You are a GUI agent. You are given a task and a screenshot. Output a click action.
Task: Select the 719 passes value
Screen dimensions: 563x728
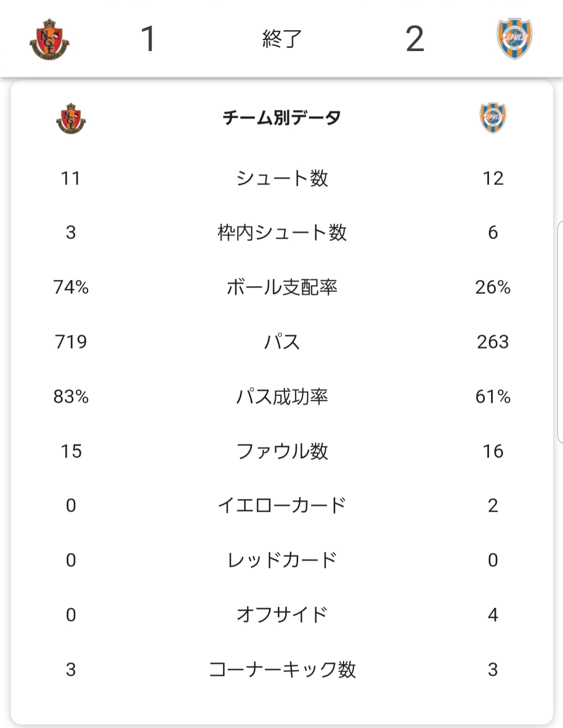coord(71,342)
